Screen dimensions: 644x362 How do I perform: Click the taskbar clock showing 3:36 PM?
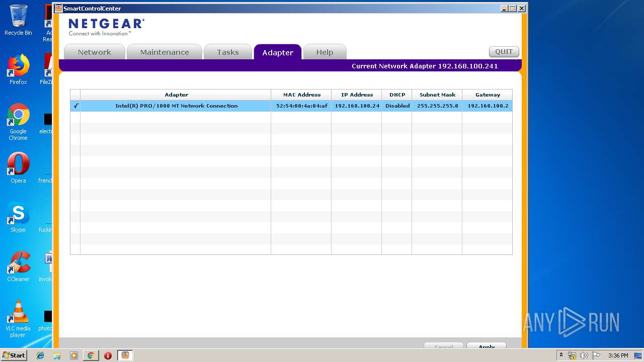[618, 355]
